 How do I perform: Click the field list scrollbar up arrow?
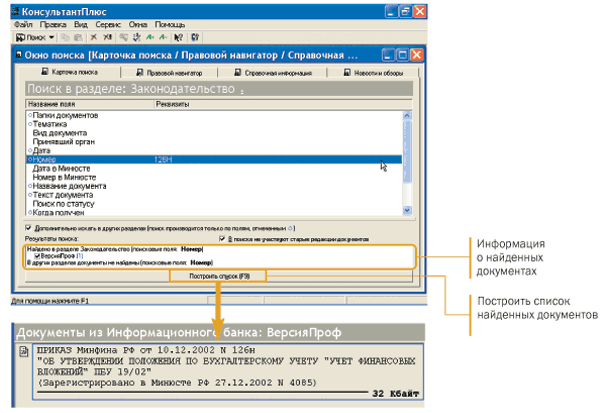[407, 115]
